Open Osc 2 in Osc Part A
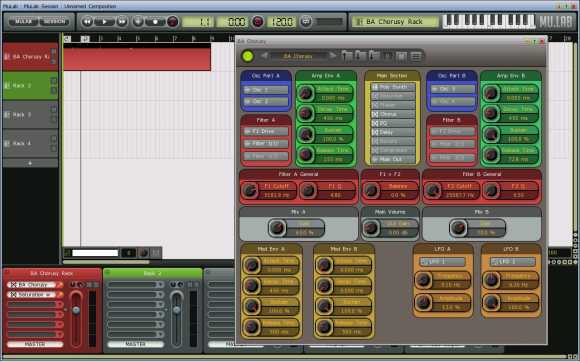 click(x=266, y=101)
